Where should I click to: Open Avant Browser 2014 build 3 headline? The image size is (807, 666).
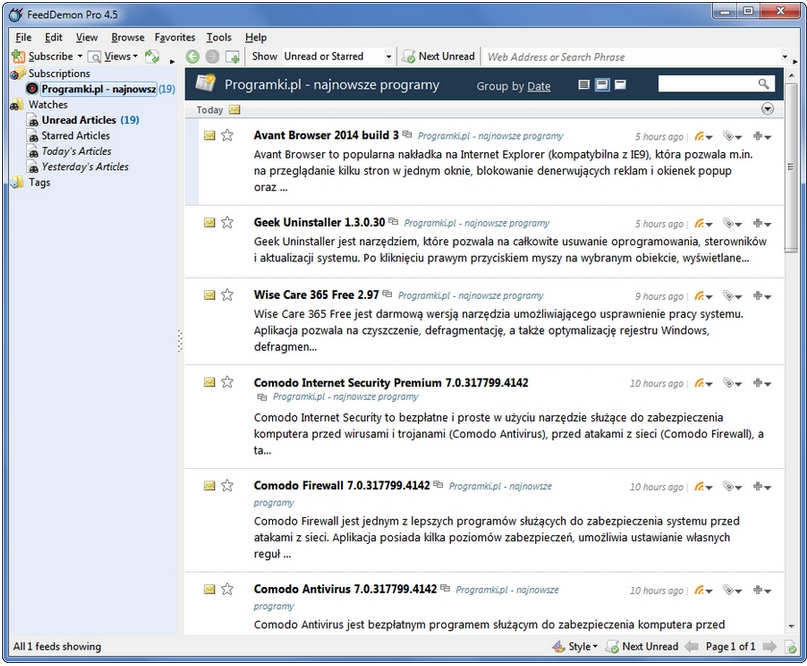click(x=326, y=135)
